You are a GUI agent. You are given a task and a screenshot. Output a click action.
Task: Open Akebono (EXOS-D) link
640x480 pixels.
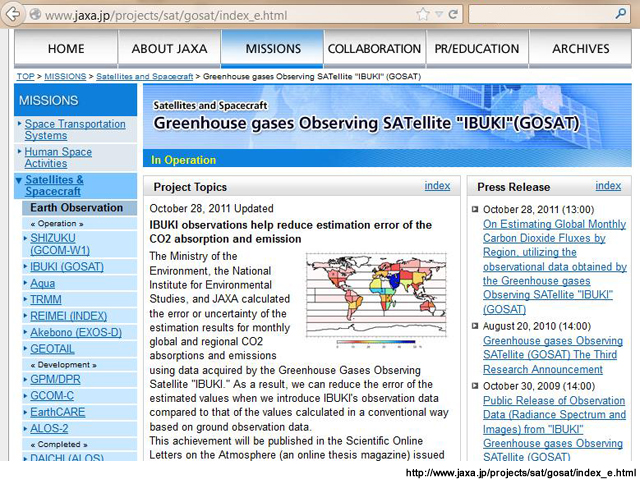point(76,332)
